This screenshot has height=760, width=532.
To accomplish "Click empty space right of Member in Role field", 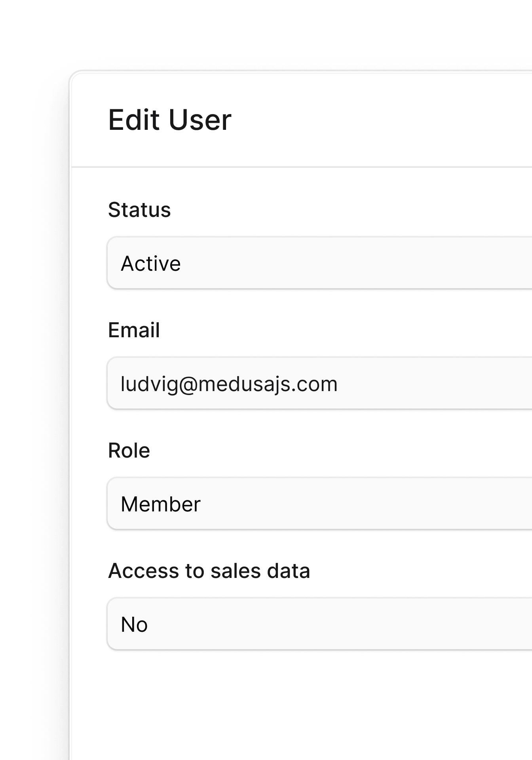I will (366, 504).
